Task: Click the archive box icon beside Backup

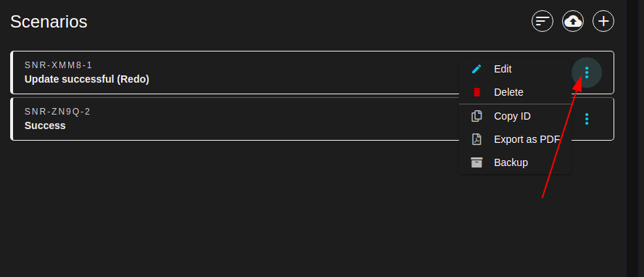Action: click(476, 162)
